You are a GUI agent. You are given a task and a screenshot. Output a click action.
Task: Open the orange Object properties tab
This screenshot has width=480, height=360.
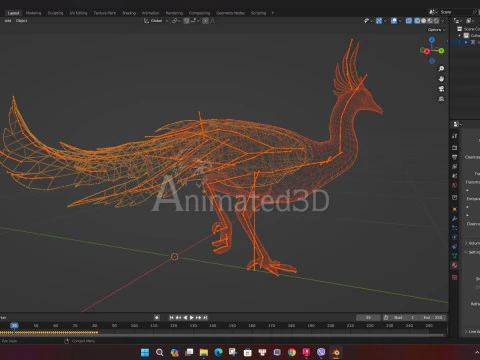(x=454, y=209)
